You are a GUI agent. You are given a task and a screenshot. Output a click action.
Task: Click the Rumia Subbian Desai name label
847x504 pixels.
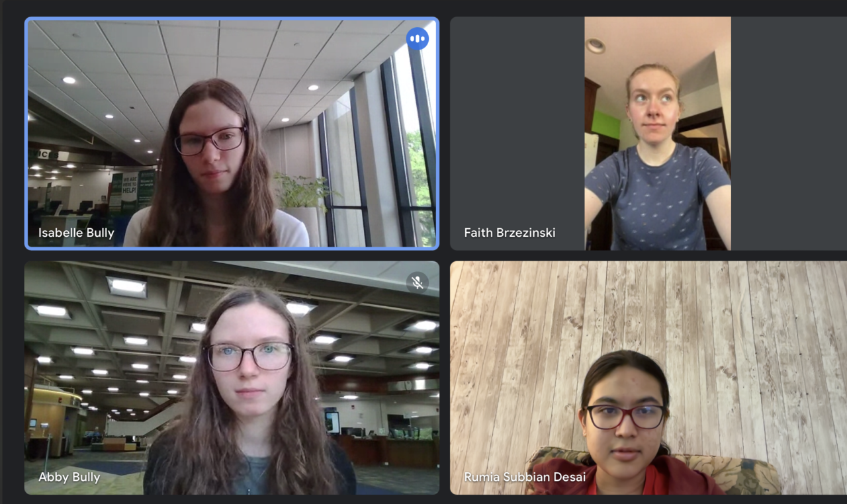point(525,477)
